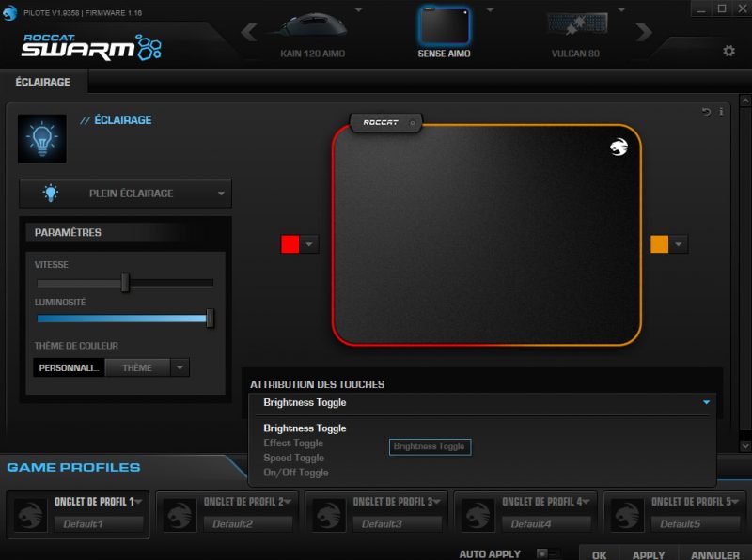752x560 pixels.
Task: Click the lightbulb Éclairage icon
Action: pos(42,138)
